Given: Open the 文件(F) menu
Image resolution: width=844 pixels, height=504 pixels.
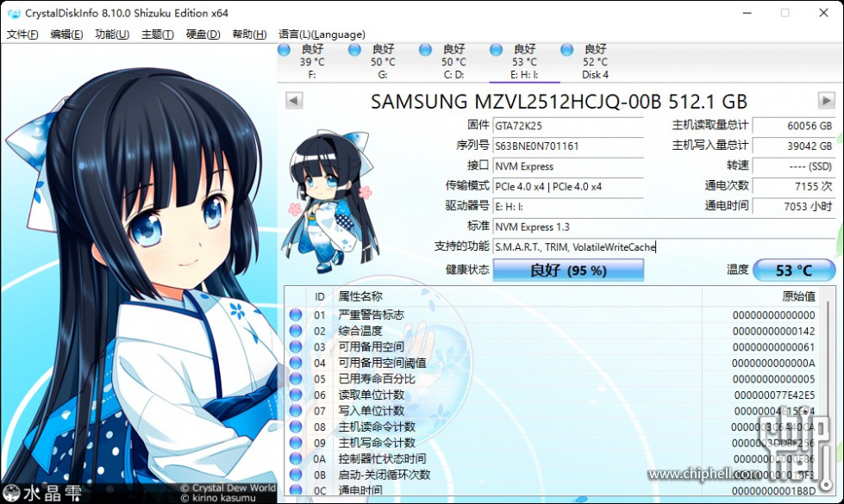Looking at the screenshot, I should coord(22,34).
